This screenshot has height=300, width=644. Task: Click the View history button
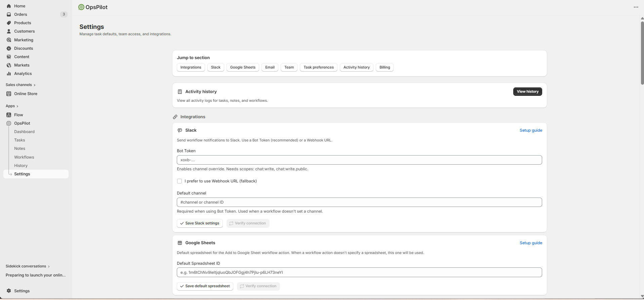pos(528,92)
